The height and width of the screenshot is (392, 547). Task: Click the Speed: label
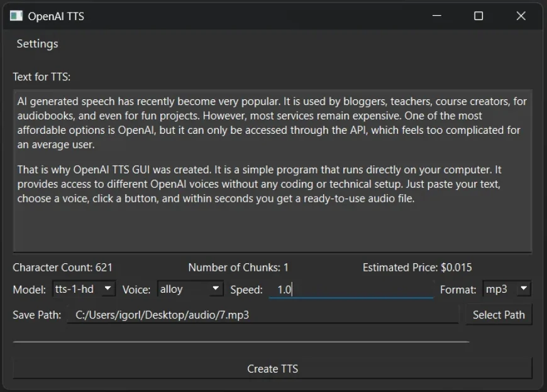click(x=246, y=290)
